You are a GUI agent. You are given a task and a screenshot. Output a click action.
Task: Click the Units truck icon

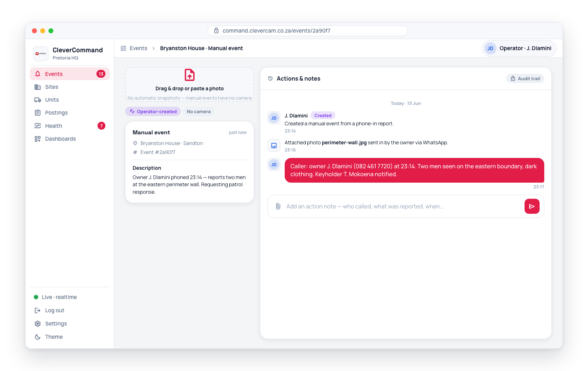pyautogui.click(x=38, y=100)
